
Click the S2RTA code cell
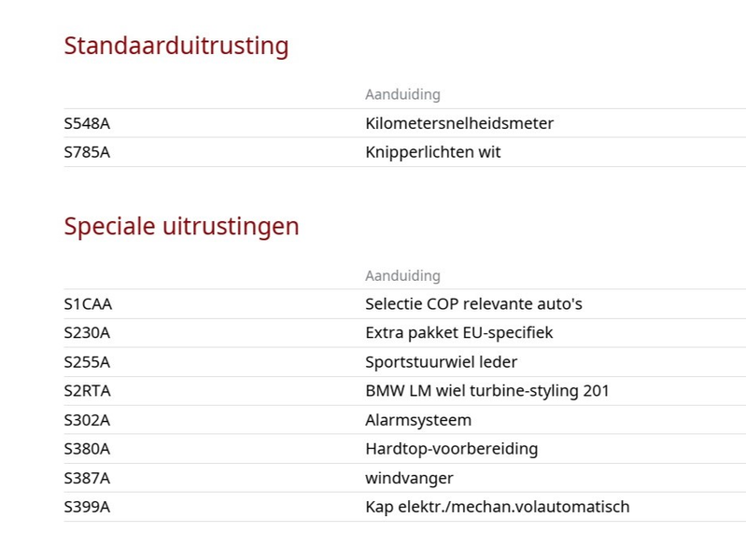click(x=88, y=391)
